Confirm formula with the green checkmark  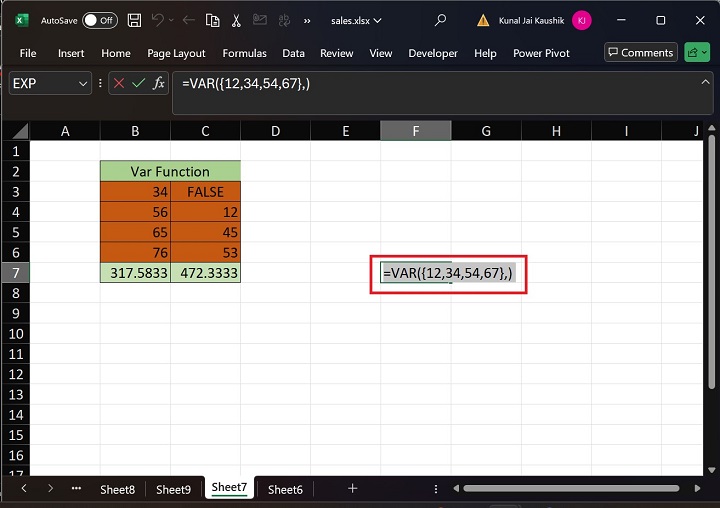(139, 84)
